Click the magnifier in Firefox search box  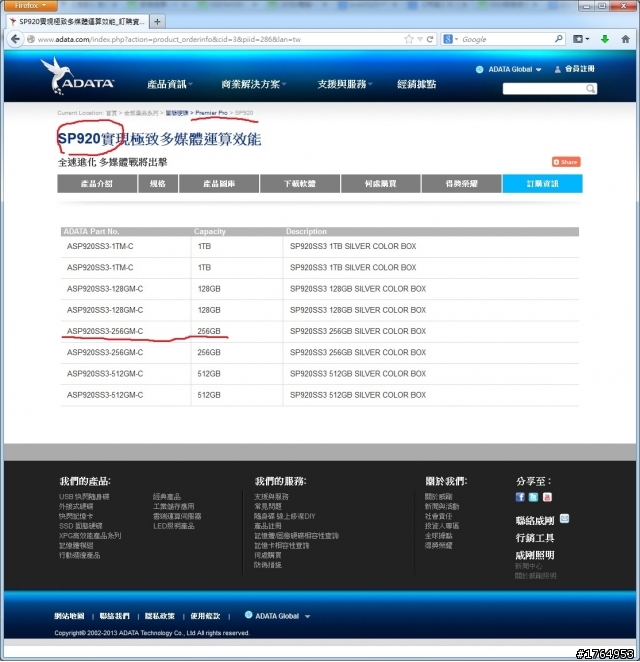tap(559, 39)
